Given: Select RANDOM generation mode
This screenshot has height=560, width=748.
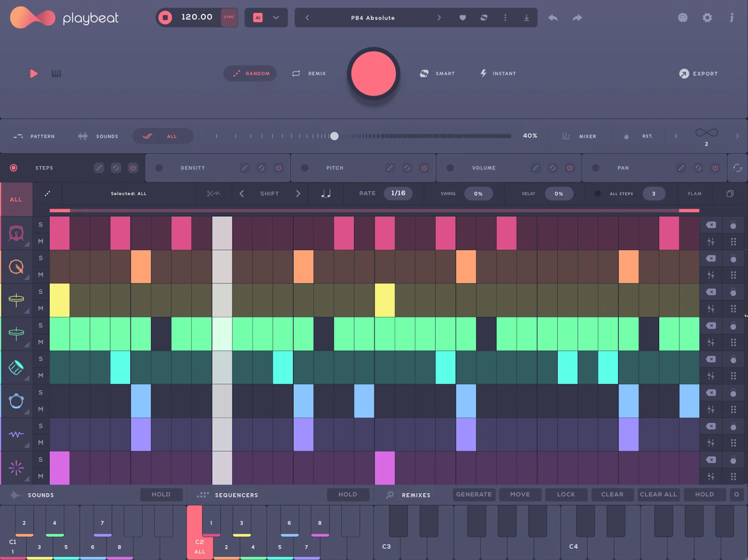Looking at the screenshot, I should coord(251,73).
